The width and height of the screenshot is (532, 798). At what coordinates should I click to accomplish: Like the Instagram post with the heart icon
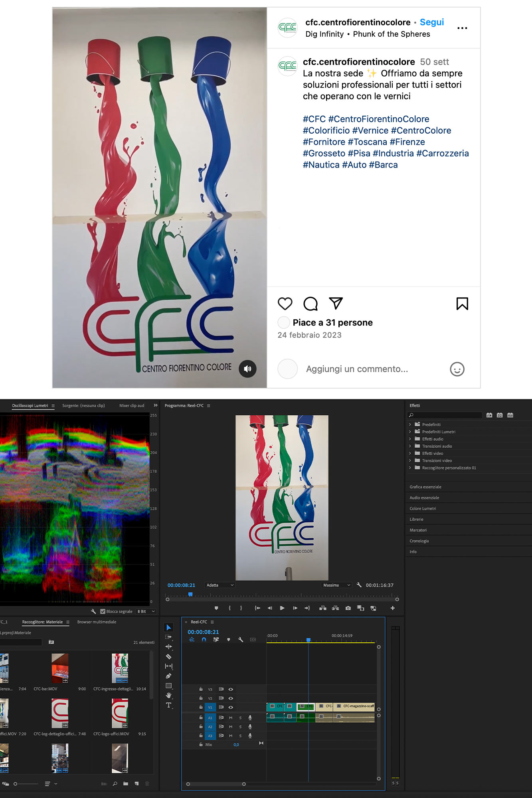(x=285, y=304)
